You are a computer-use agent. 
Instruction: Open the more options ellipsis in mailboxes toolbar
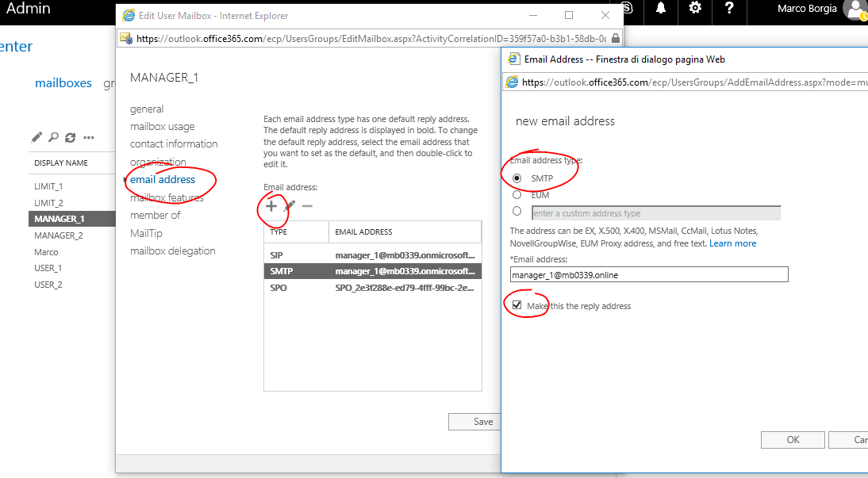tap(89, 138)
